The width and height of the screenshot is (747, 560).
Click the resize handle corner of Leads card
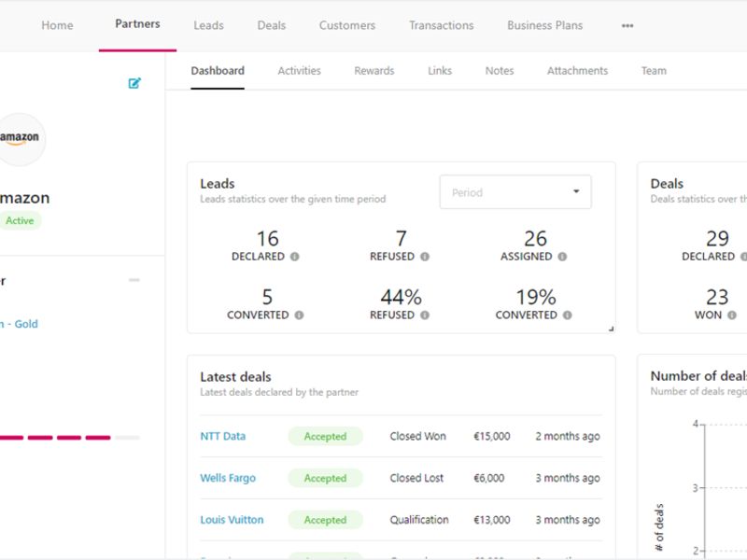[611, 329]
